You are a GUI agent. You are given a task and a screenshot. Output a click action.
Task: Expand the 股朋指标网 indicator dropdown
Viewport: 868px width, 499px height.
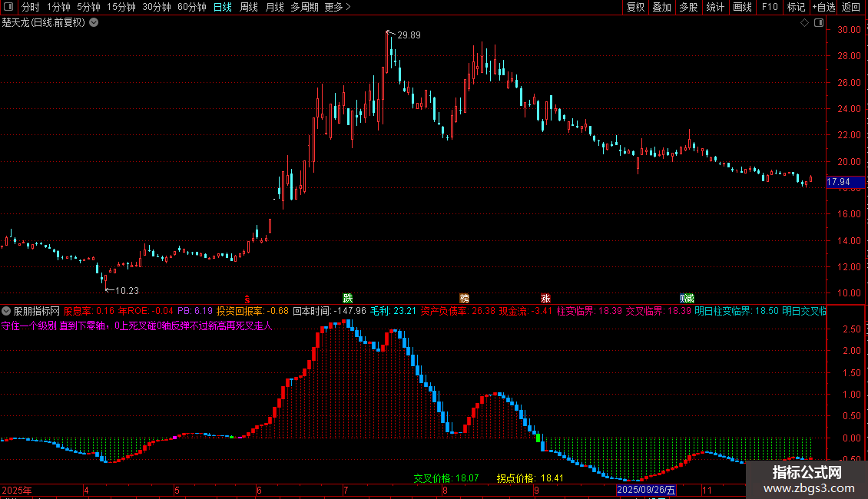click(6, 312)
